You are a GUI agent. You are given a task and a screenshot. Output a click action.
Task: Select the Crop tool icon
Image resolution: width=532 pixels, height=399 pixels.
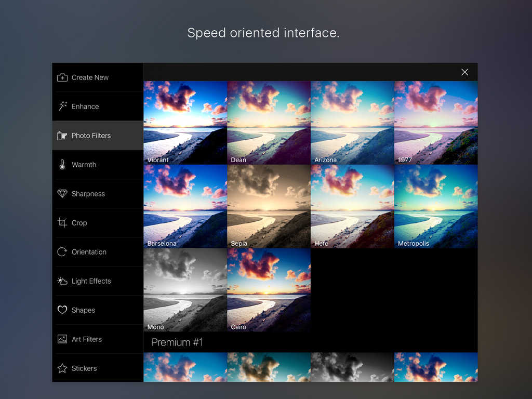point(62,223)
